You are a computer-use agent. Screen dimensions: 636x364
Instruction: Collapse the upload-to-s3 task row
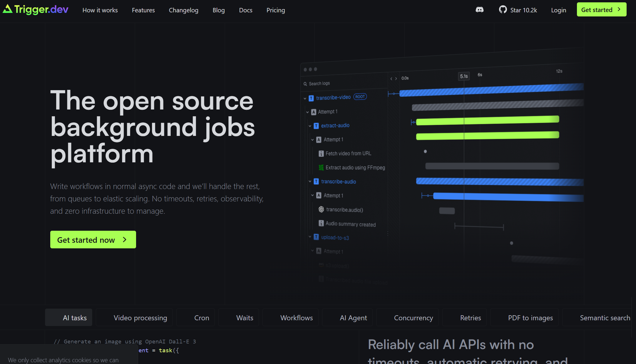point(310,237)
